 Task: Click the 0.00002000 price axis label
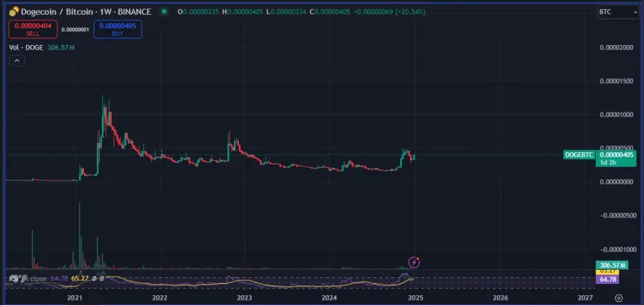tap(616, 48)
